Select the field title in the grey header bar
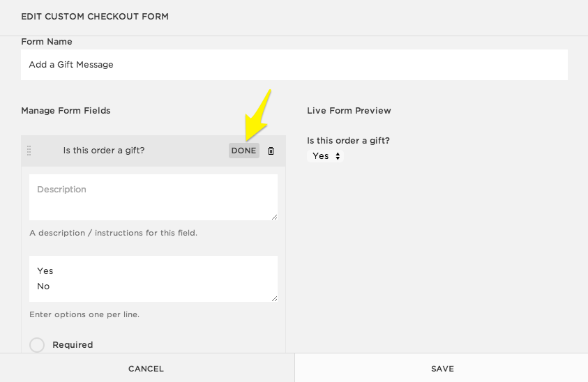The height and width of the screenshot is (382, 588). [104, 151]
